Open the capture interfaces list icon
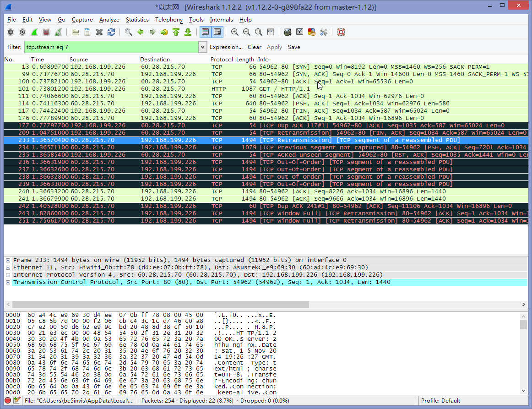The width and height of the screenshot is (532, 409). pos(11,32)
